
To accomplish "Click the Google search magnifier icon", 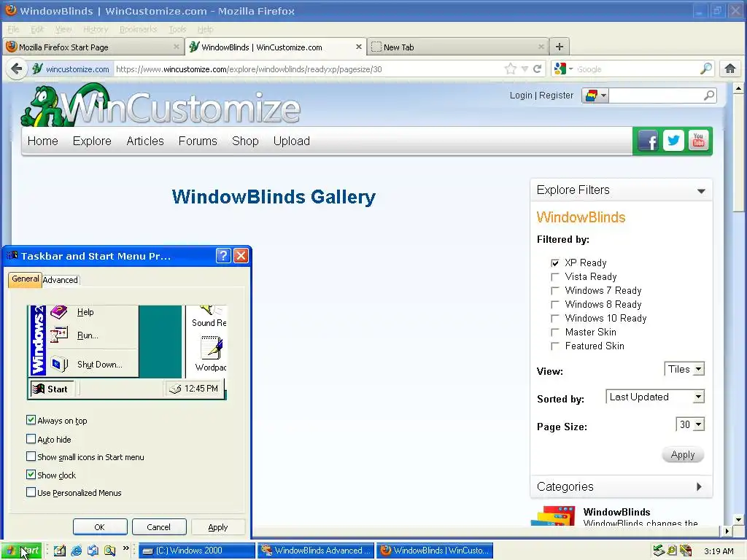I will click(x=706, y=69).
